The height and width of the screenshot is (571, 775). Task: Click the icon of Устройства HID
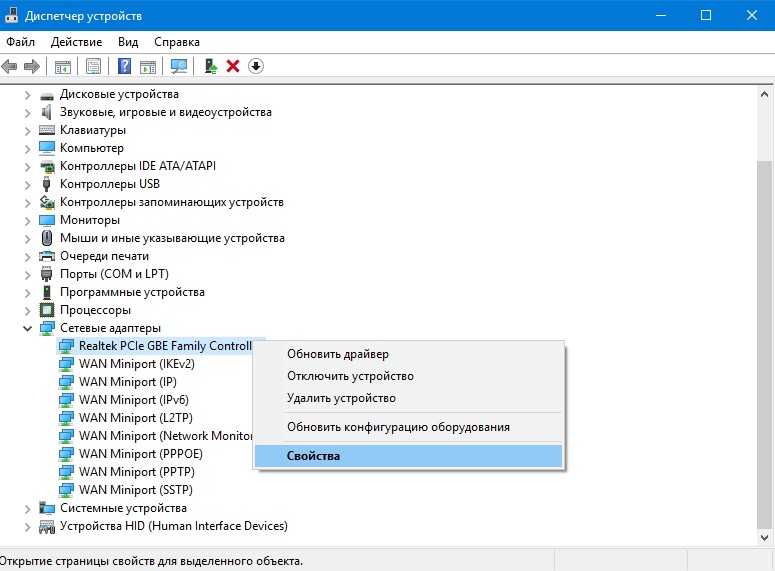point(47,527)
